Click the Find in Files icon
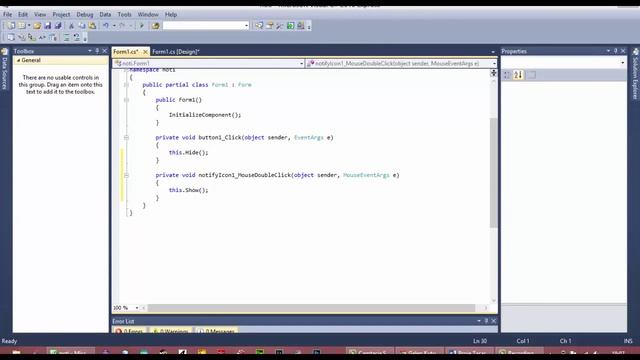The image size is (640, 360). coord(156,26)
